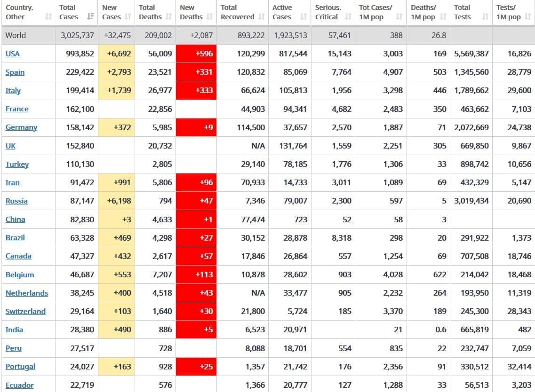Sort by Total Cases using sort icon
Image resolution: width=535 pixels, height=392 pixels.
(x=90, y=17)
